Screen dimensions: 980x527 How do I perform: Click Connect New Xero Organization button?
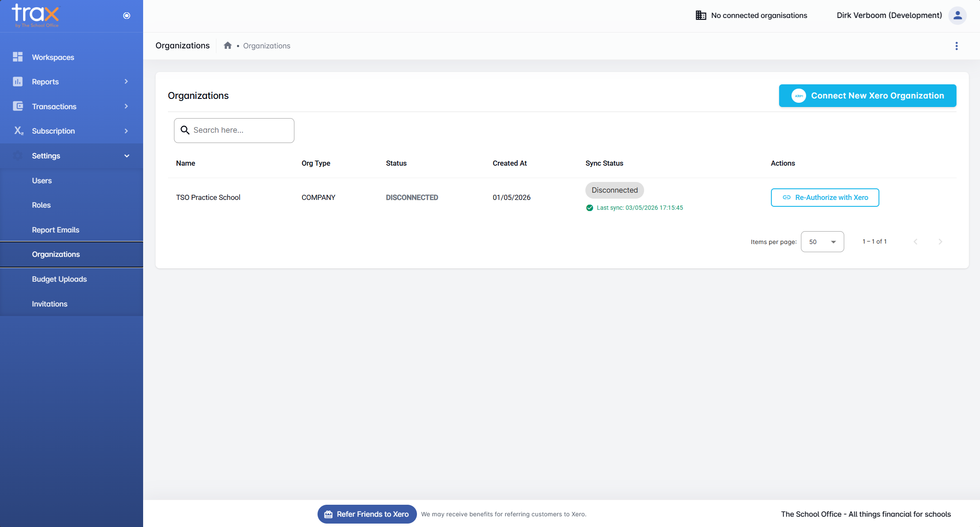[867, 95]
